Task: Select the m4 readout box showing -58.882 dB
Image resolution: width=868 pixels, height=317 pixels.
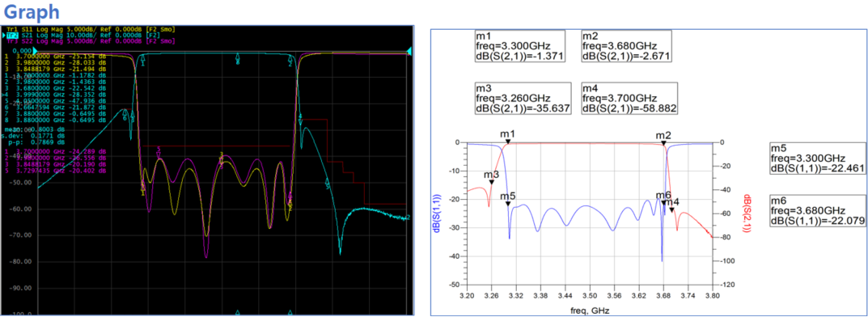Action: (629, 99)
